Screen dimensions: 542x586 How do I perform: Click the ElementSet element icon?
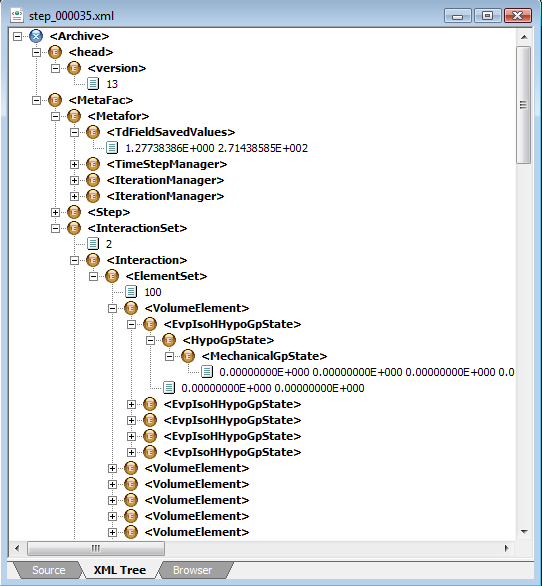point(112,276)
